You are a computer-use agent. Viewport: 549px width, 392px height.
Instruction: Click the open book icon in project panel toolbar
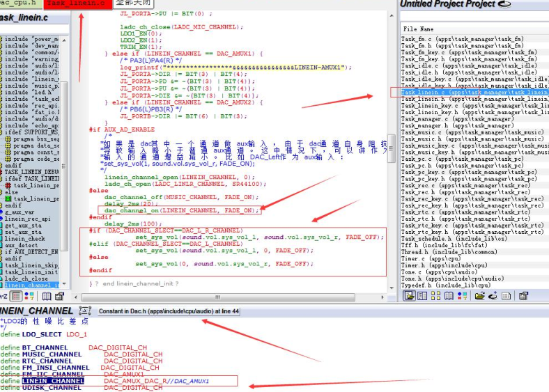click(449, 296)
